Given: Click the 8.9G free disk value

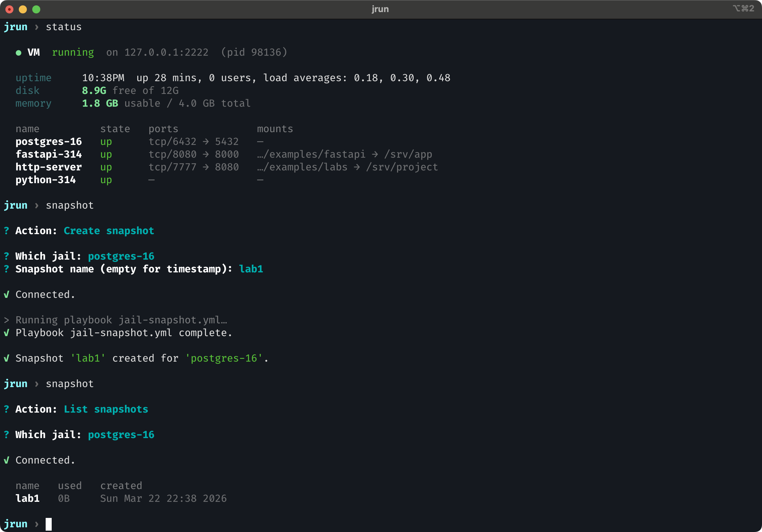Looking at the screenshot, I should (94, 91).
